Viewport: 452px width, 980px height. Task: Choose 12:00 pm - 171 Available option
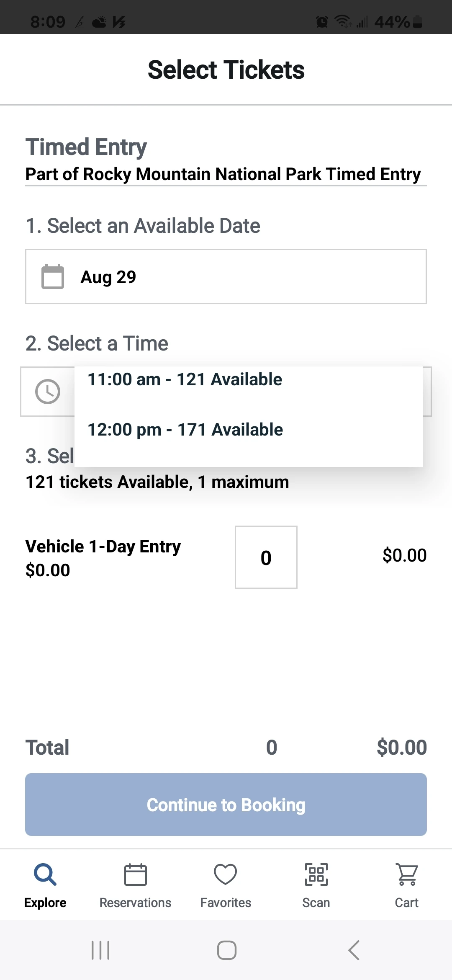185,430
